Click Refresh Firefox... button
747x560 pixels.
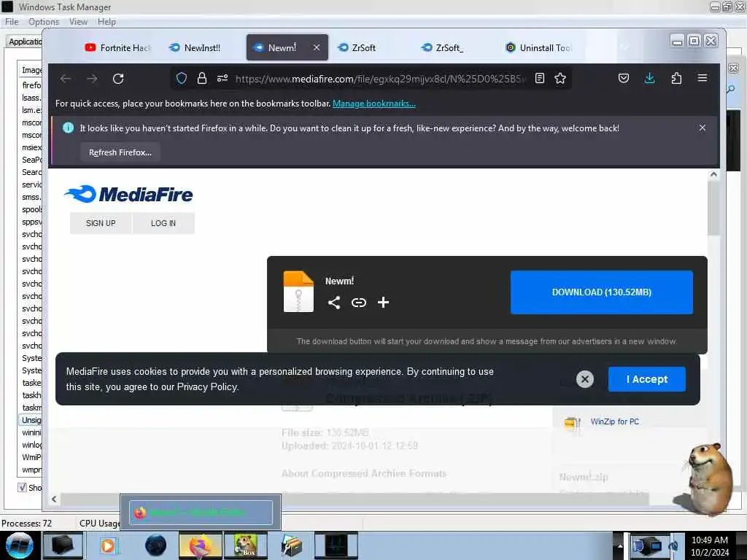click(120, 152)
